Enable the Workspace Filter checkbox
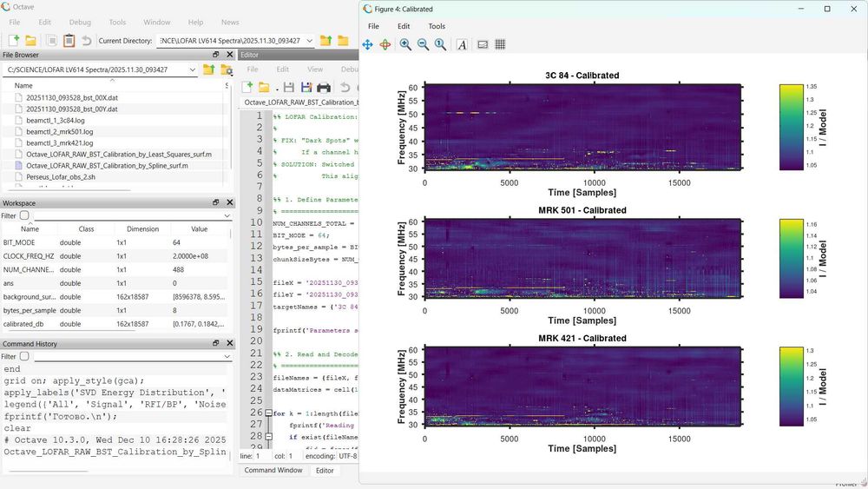Screen dimensions: 868x489 24,215
